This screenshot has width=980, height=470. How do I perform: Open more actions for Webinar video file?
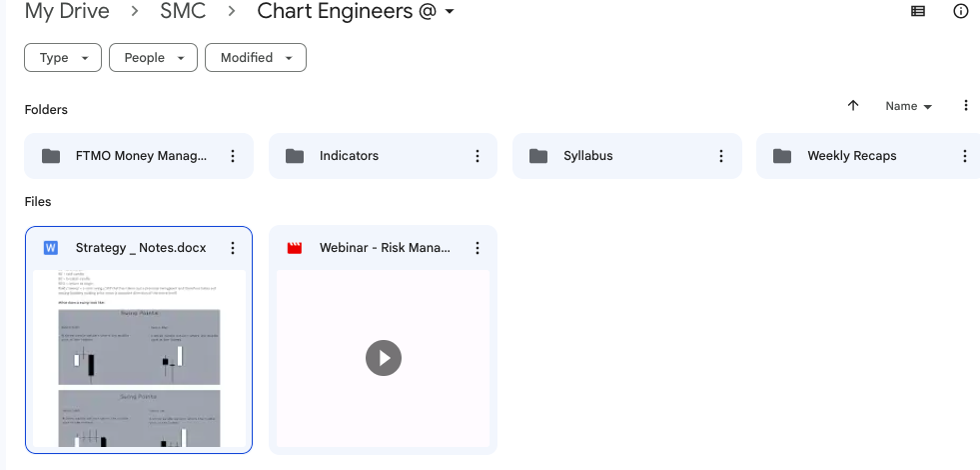click(477, 248)
